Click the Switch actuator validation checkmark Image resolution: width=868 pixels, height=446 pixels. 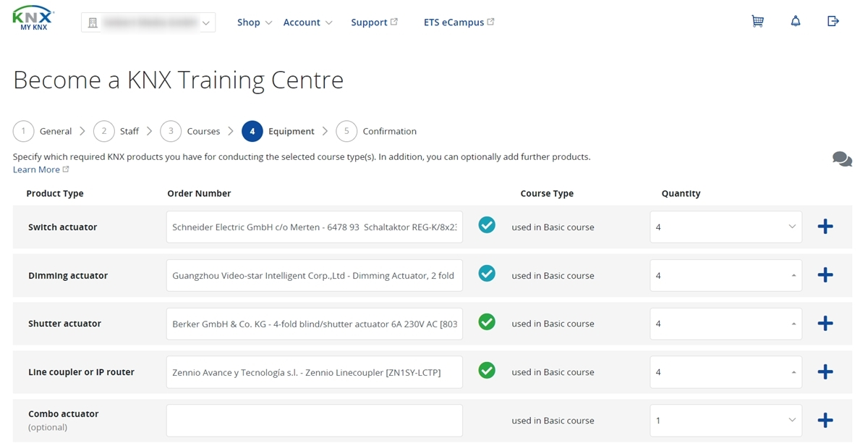point(487,225)
